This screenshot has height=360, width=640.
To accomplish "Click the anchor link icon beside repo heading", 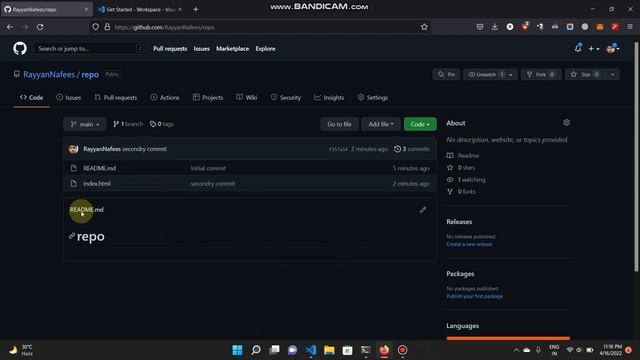I will tap(72, 236).
